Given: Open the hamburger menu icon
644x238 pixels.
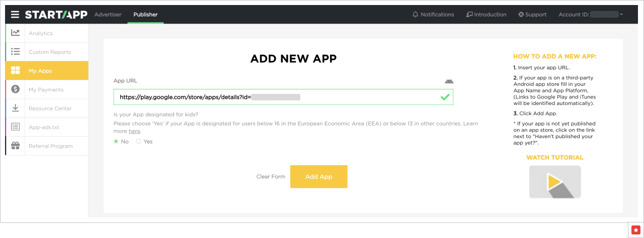Looking at the screenshot, I should 15,15.
